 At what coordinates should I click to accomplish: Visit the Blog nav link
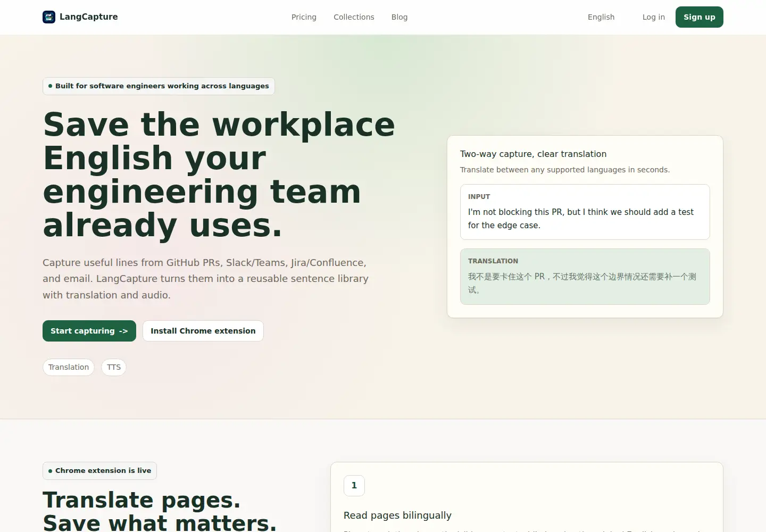coord(399,17)
